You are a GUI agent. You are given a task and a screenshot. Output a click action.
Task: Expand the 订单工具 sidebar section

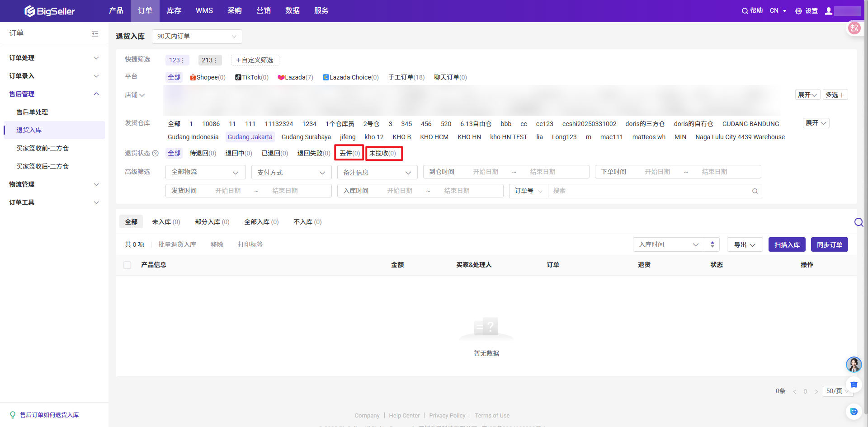click(54, 202)
